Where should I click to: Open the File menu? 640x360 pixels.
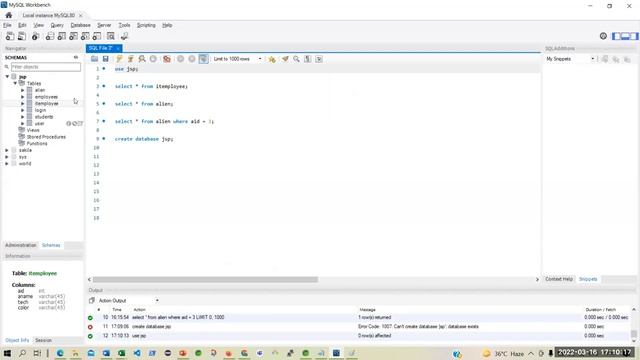click(7, 25)
